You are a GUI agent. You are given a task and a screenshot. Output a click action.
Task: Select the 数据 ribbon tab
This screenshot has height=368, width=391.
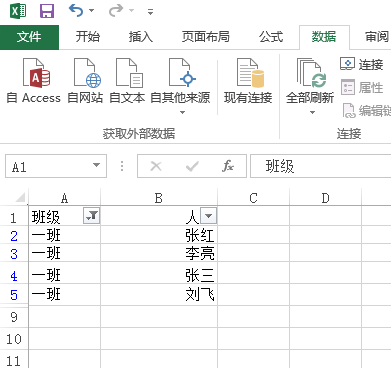point(324,37)
